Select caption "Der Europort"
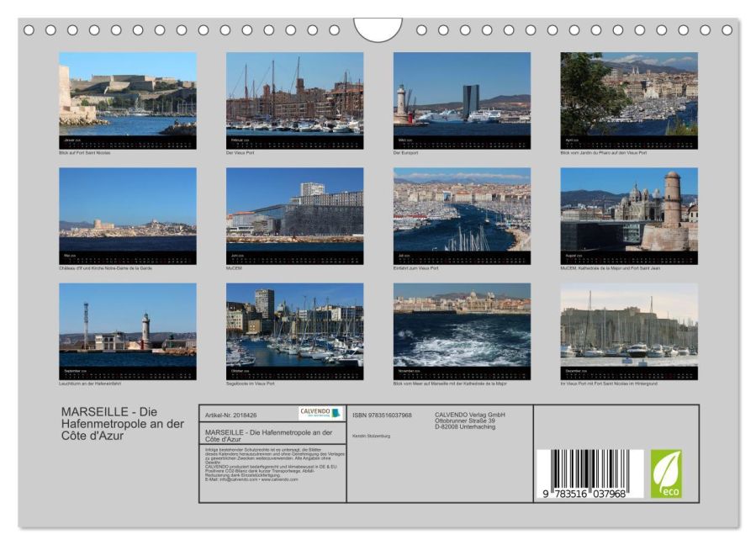756x545 pixels. coord(406,153)
